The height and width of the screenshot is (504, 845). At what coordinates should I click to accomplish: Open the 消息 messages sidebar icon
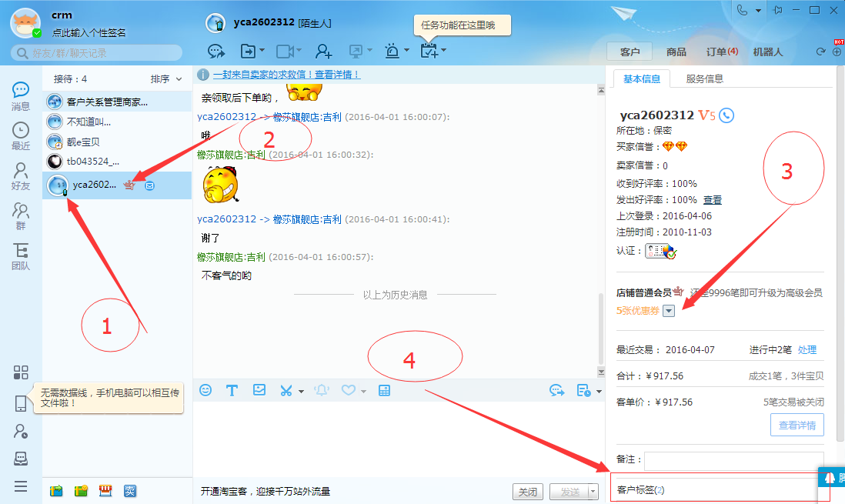click(x=21, y=96)
